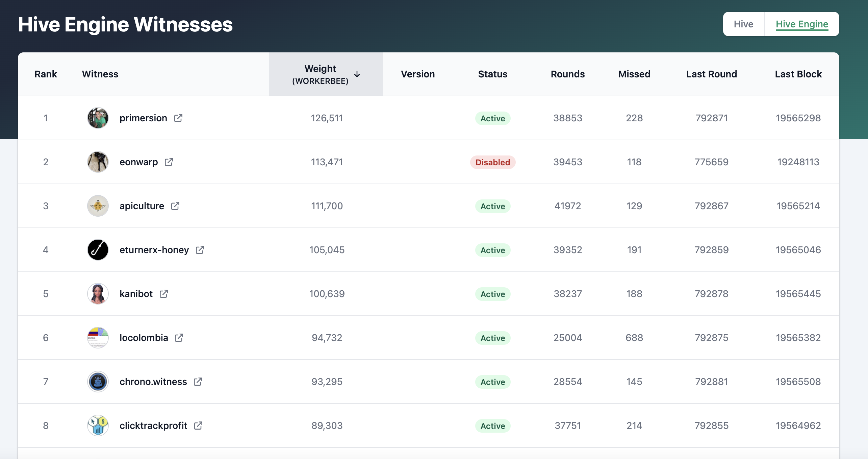Viewport: 868px width, 459px height.
Task: Click weight value 126,511
Action: [327, 118]
